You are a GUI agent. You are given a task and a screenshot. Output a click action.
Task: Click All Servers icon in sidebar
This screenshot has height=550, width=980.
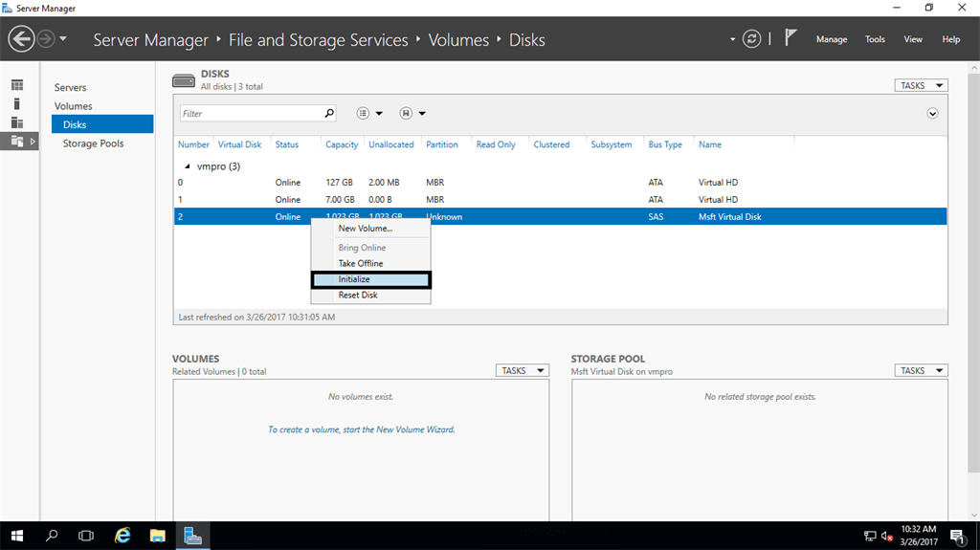17,122
